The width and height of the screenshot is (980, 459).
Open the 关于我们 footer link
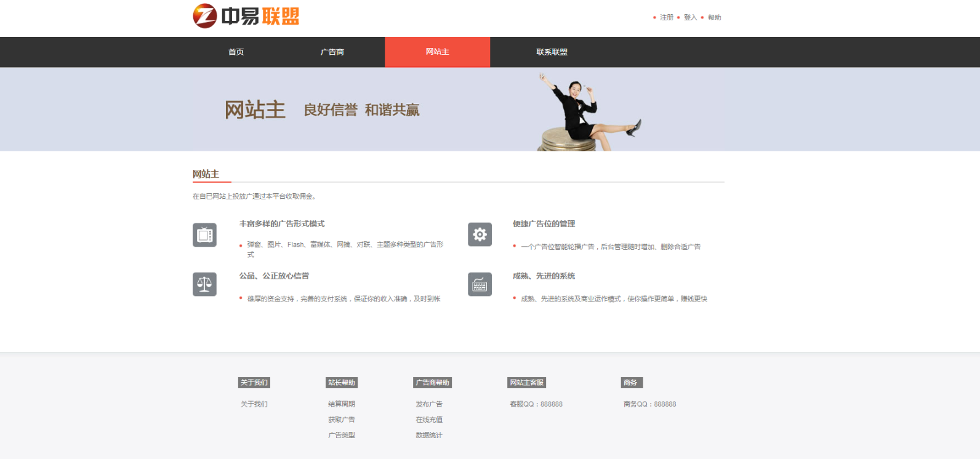click(x=254, y=404)
